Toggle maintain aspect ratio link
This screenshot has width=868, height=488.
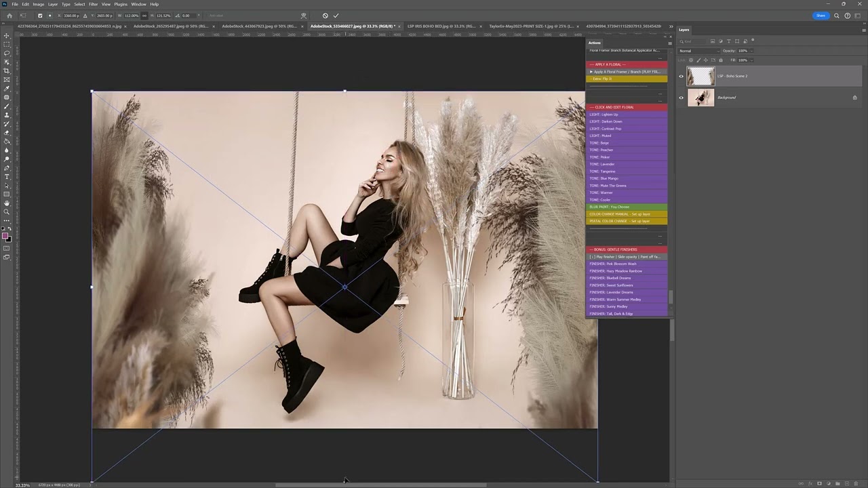(144, 16)
